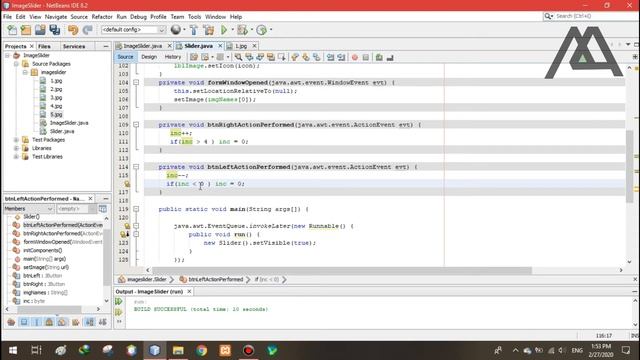Click the Undo toolbar icon

(x=73, y=30)
